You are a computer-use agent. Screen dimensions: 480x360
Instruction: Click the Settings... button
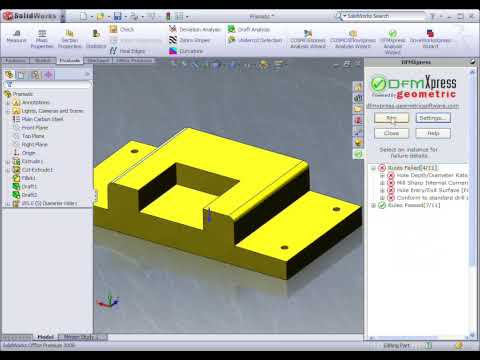pos(433,118)
